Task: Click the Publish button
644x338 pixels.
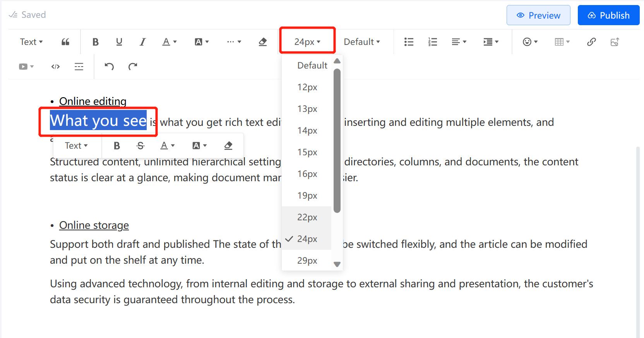Action: 609,15
